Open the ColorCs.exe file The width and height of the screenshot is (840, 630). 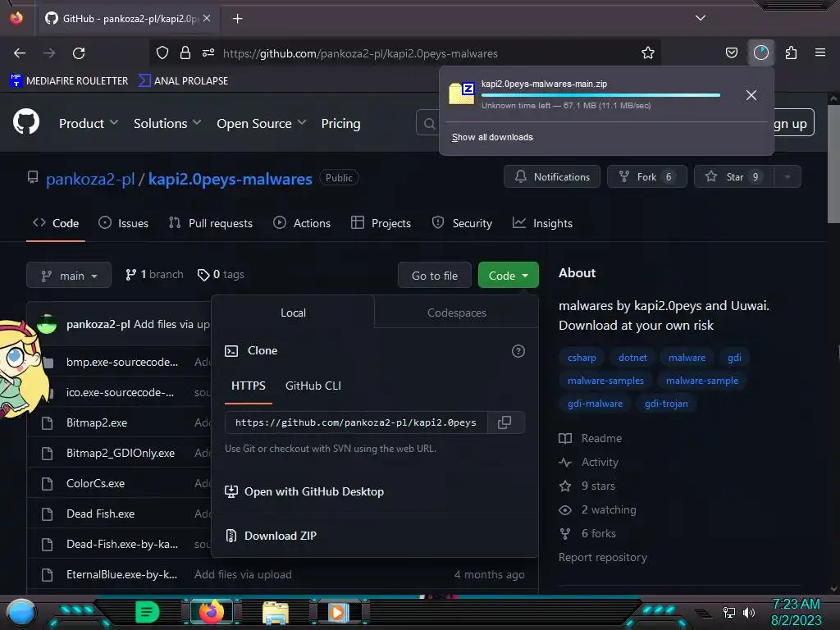(95, 483)
